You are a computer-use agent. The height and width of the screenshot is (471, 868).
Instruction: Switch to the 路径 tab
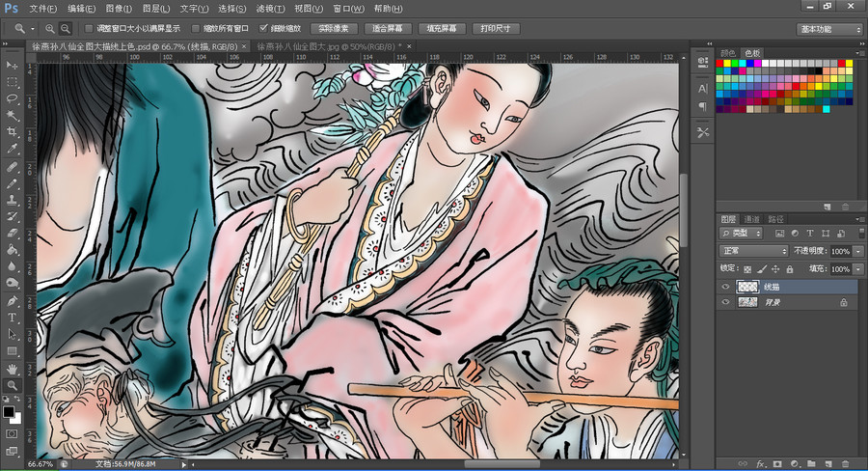tap(776, 219)
